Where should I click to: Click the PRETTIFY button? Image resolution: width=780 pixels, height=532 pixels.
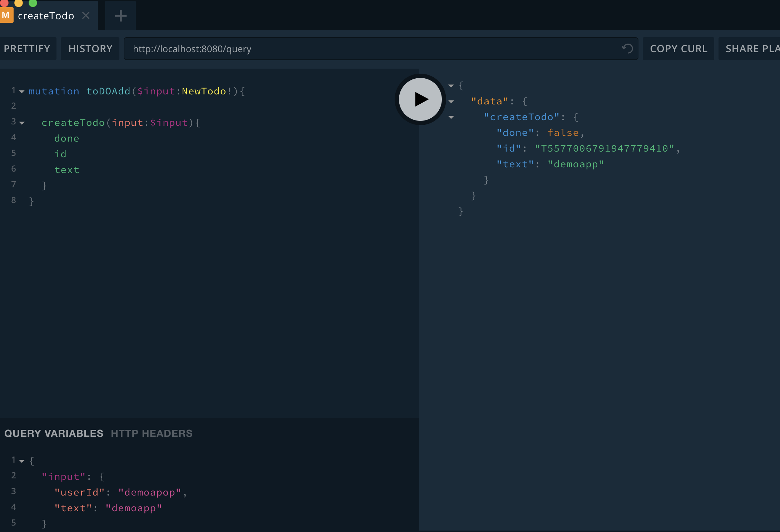pos(27,49)
